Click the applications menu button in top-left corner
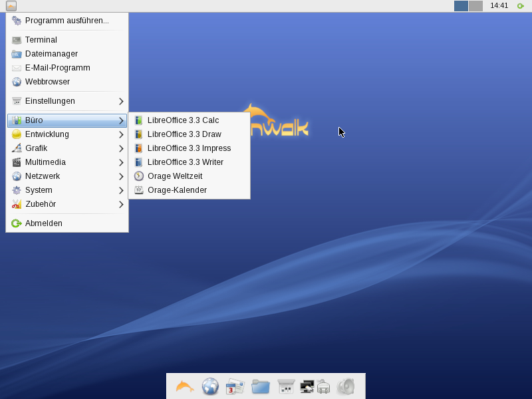 pyautogui.click(x=11, y=6)
